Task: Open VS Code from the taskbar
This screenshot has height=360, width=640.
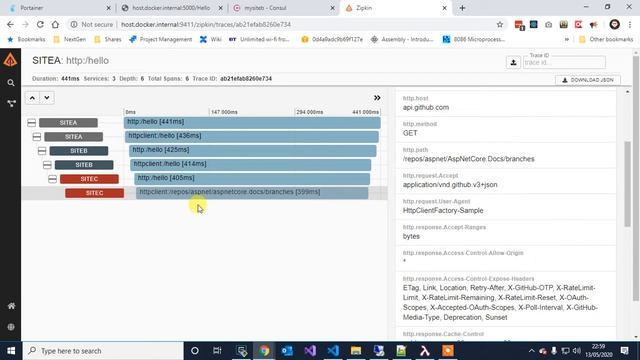Action: pyautogui.click(x=333, y=351)
